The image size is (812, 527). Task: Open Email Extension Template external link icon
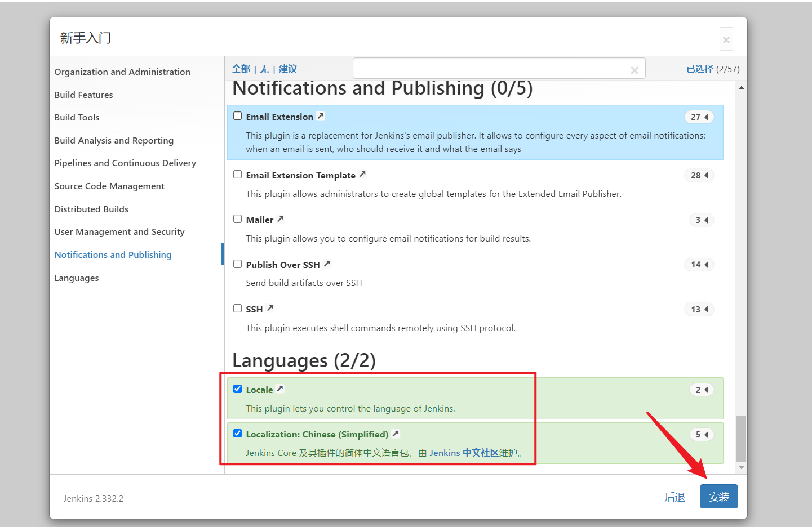362,175
